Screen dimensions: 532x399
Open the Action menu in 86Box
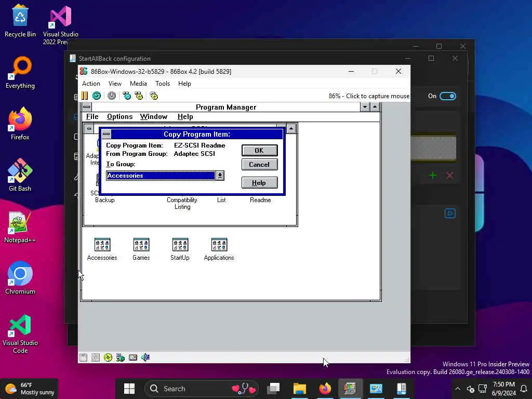click(x=91, y=84)
